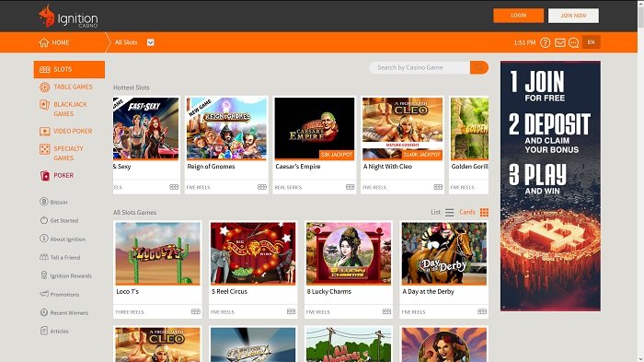The height and width of the screenshot is (362, 644).
Task: Open the mail envelope icon
Action: 559,42
